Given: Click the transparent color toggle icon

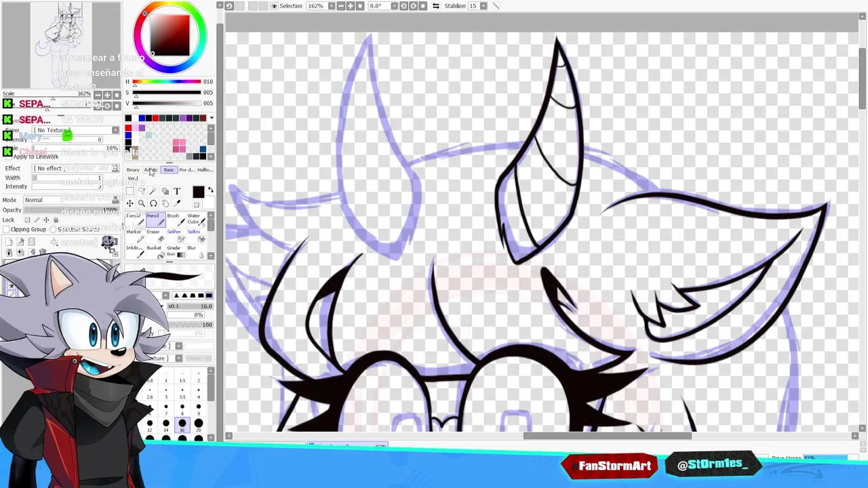Looking at the screenshot, I should (197, 205).
